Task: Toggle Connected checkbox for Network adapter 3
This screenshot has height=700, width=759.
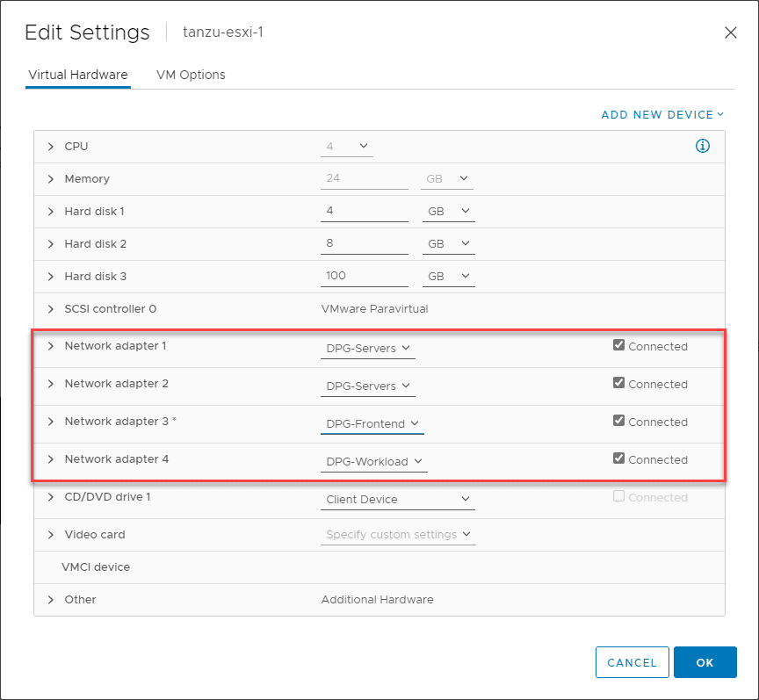Action: pyautogui.click(x=619, y=422)
